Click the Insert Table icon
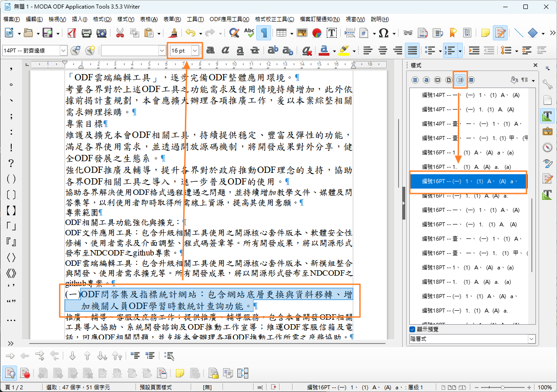Image resolution: width=557 pixels, height=392 pixels. coord(281,33)
